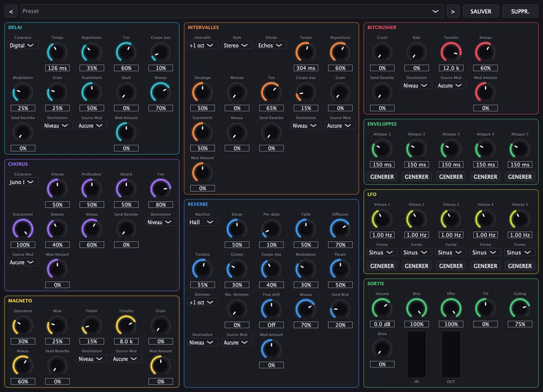Click the CHORUS Vitesse knob
The height and width of the screenshot is (392, 543).
57,189
